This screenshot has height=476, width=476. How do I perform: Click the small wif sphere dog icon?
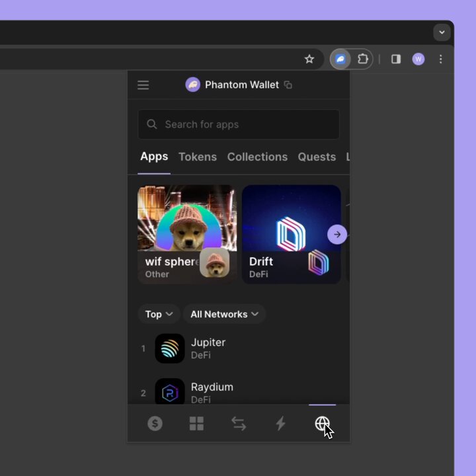tap(214, 262)
